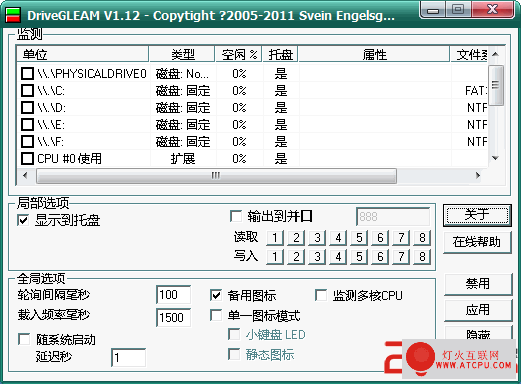The height and width of the screenshot is (384, 521).
Task: Click the list's vertical scroll up arrow
Action: tap(496, 54)
